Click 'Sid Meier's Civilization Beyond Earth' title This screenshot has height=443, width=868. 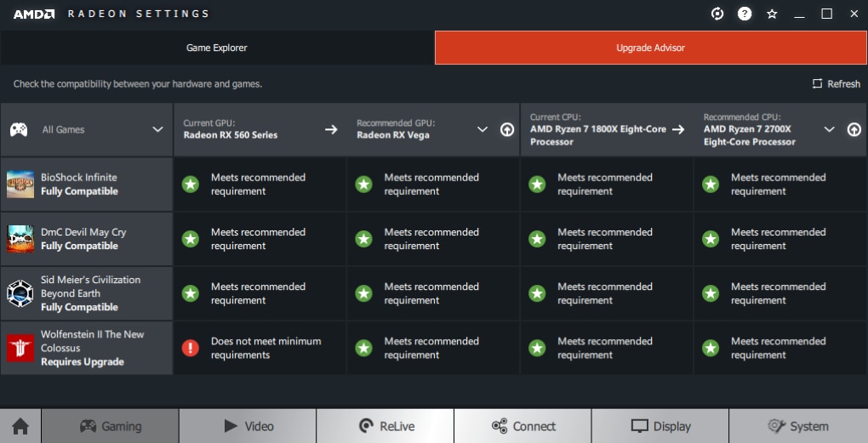(x=91, y=287)
